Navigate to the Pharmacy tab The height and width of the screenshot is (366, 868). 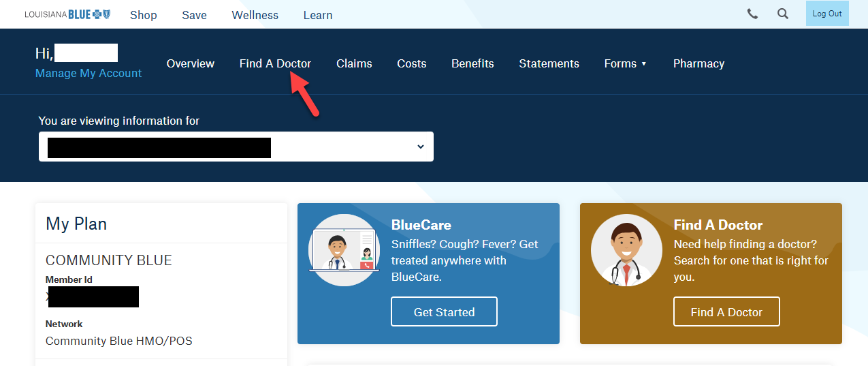(x=698, y=63)
